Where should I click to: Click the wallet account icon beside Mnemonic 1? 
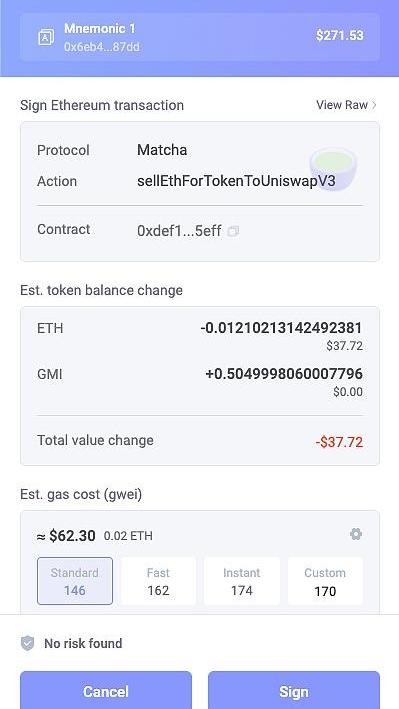[x=46, y=37]
